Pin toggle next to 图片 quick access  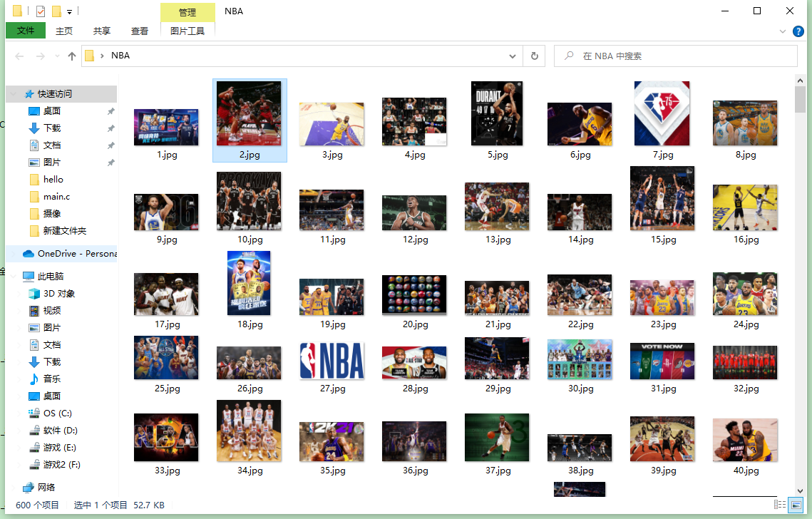[111, 163]
